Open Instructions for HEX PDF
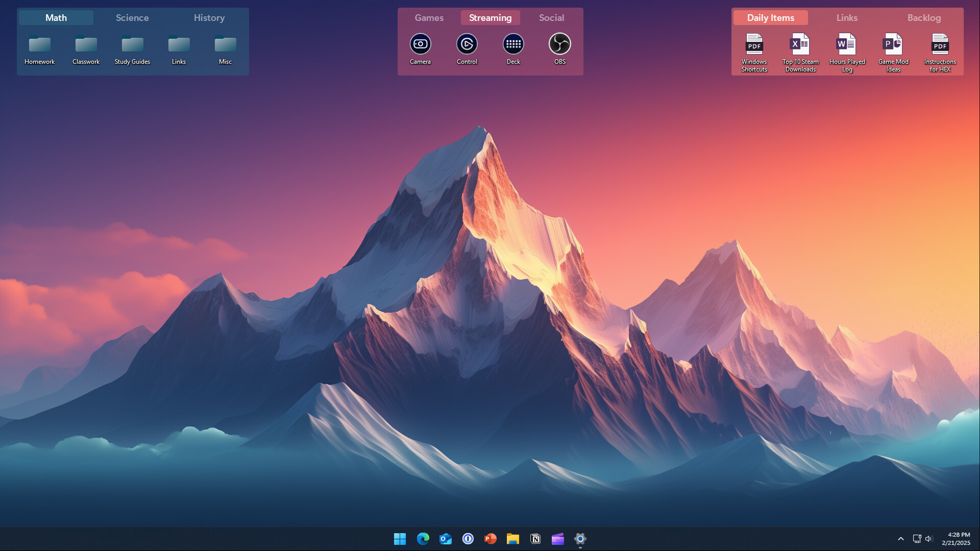The height and width of the screenshot is (551, 980). click(x=940, y=45)
